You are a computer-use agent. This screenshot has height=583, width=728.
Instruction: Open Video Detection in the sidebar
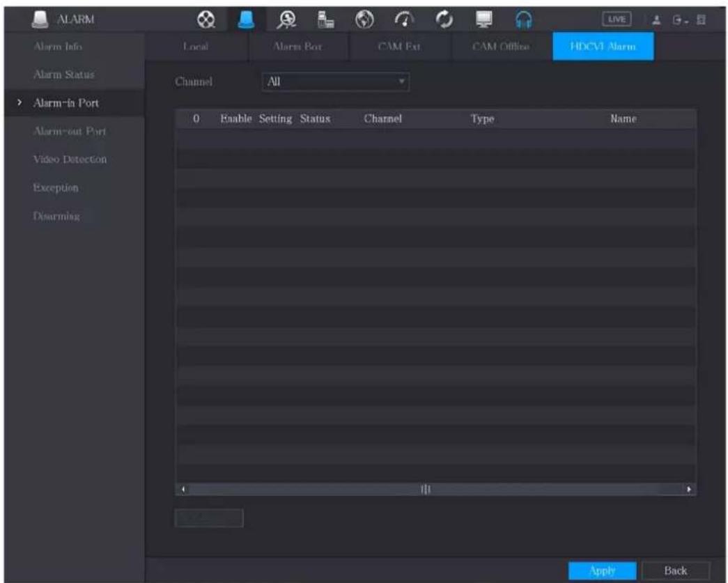[x=70, y=160]
